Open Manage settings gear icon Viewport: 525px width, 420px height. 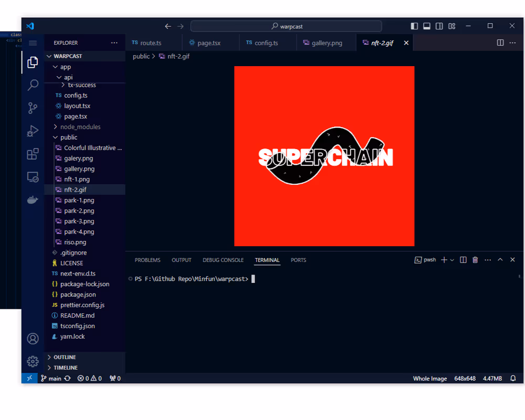pyautogui.click(x=33, y=361)
